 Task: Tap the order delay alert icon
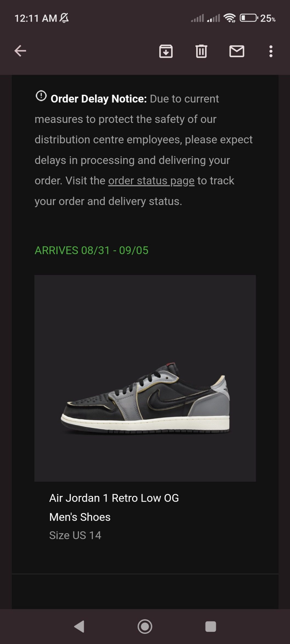click(x=41, y=96)
